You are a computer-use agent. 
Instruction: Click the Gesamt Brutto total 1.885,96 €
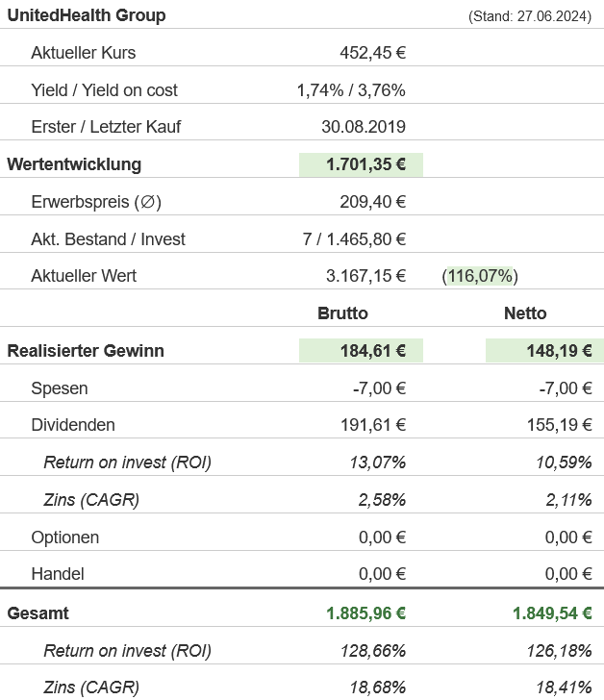coord(365,613)
